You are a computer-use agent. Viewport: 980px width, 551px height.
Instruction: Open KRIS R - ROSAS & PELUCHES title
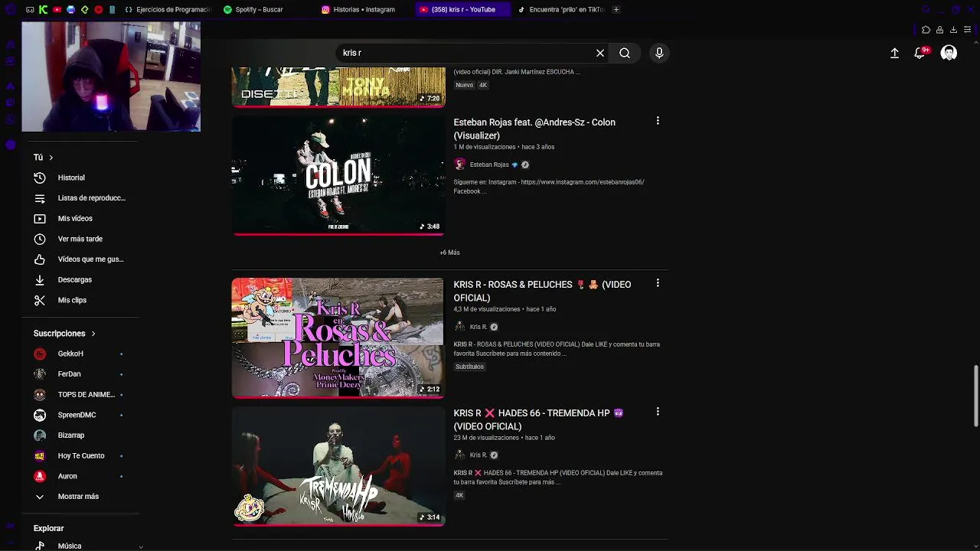click(x=542, y=291)
